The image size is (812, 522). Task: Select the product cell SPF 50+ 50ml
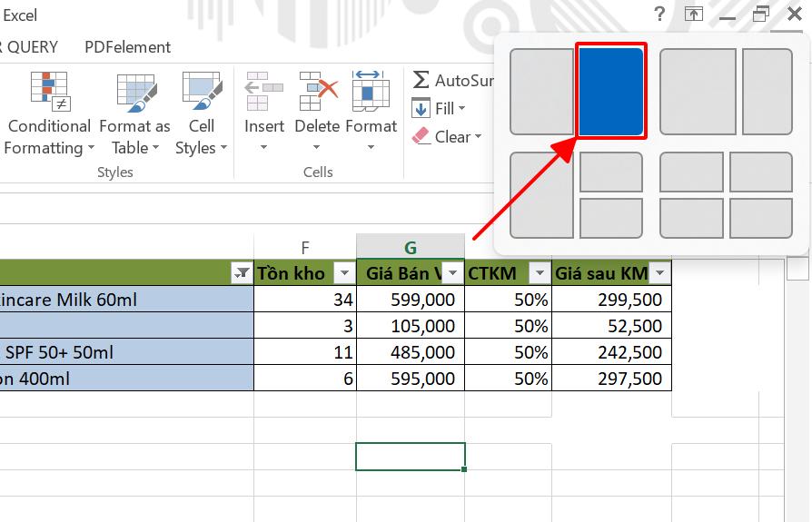click(x=126, y=352)
